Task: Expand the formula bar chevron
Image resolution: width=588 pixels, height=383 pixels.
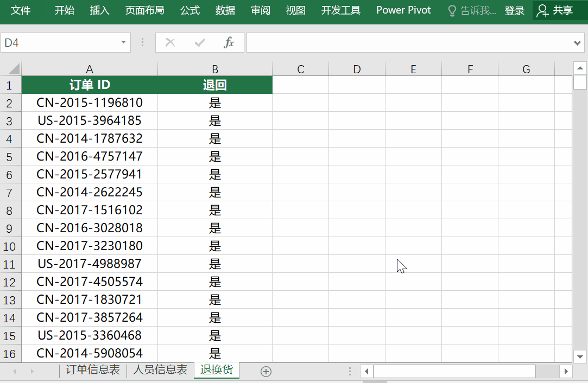Action: click(578, 43)
